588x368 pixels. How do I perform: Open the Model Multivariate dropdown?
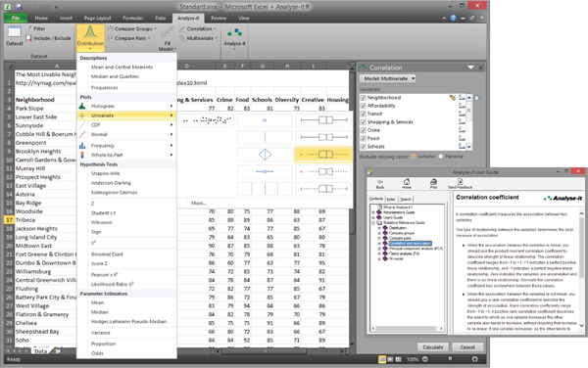tap(388, 78)
